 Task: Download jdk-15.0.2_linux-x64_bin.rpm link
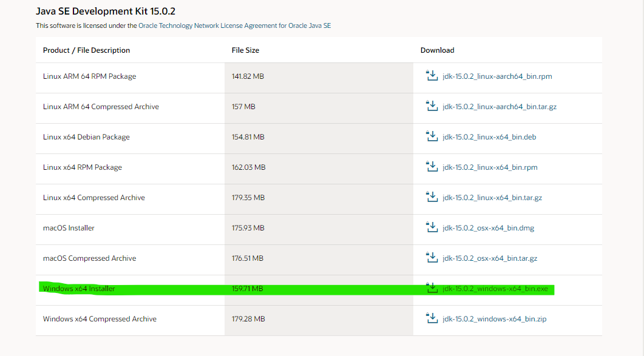point(490,167)
